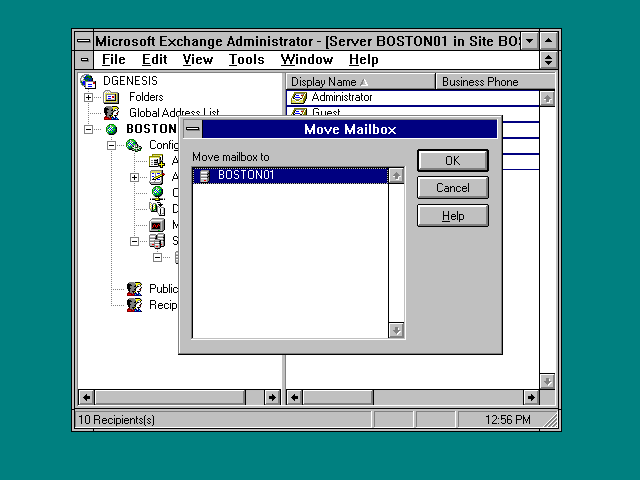Click the recipients pane horizontal scrollbar thumb

click(338, 397)
